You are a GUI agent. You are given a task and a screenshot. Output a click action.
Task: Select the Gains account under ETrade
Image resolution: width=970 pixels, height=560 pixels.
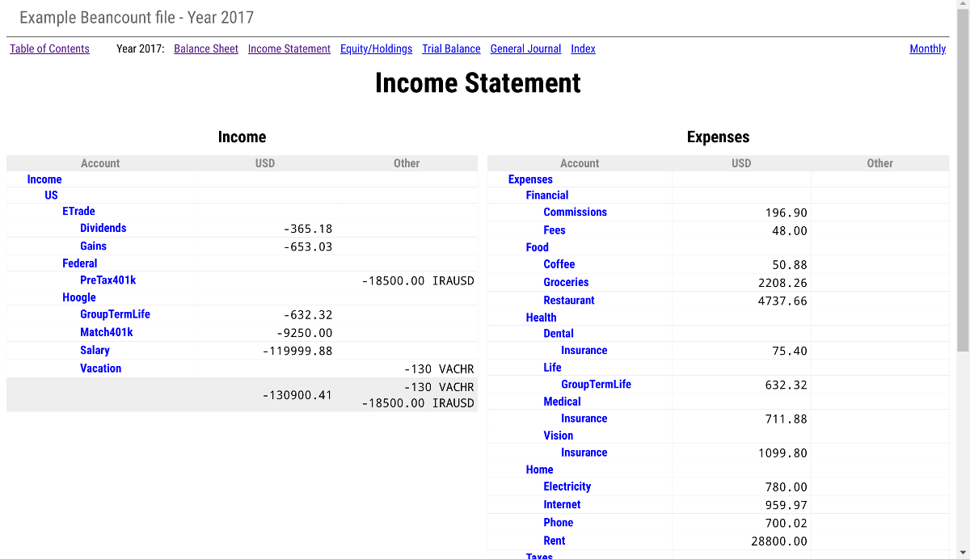coord(93,246)
